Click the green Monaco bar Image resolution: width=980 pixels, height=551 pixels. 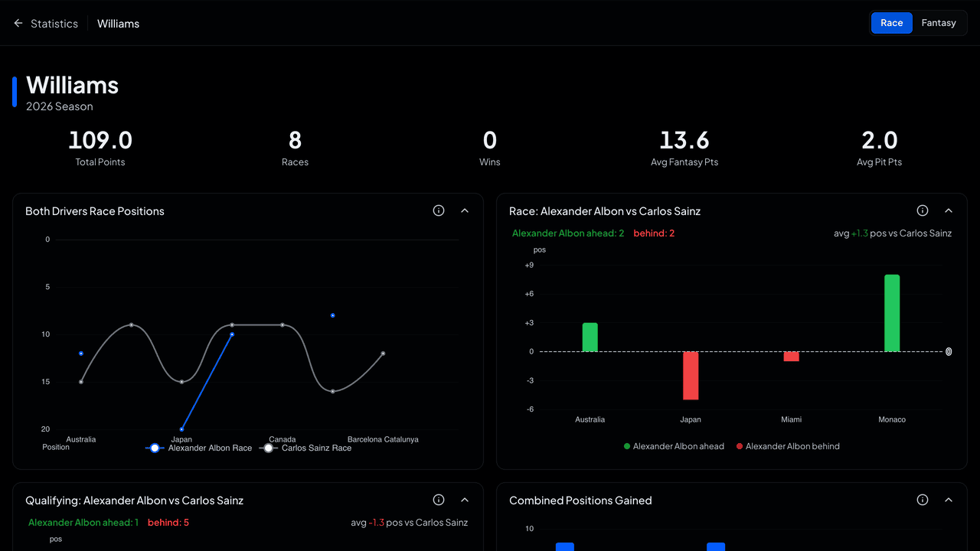pos(892,313)
